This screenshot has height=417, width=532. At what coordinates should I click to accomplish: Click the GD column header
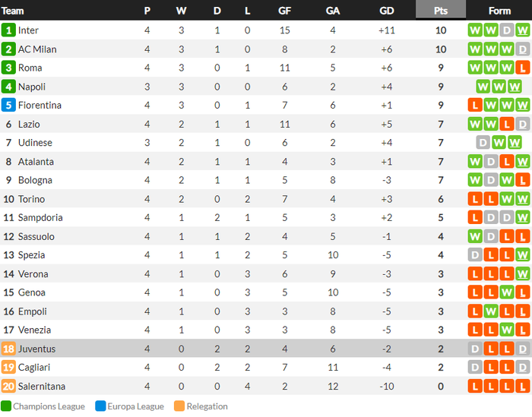[x=386, y=11]
